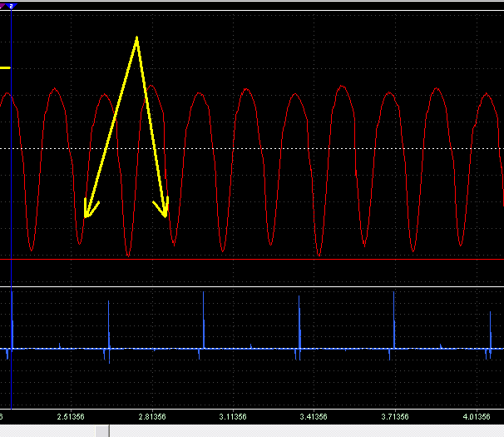Click the 2.51356 time axis label
Image resolution: width=504 pixels, height=437 pixels.
pyautogui.click(x=71, y=417)
